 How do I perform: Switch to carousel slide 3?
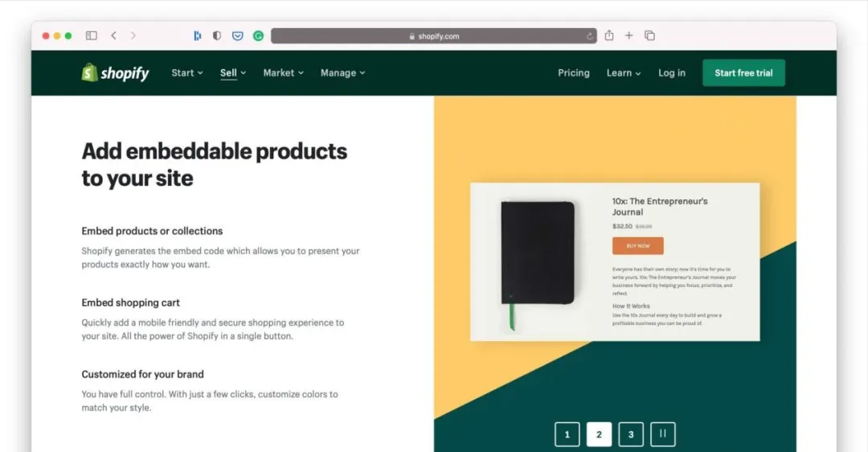(631, 434)
